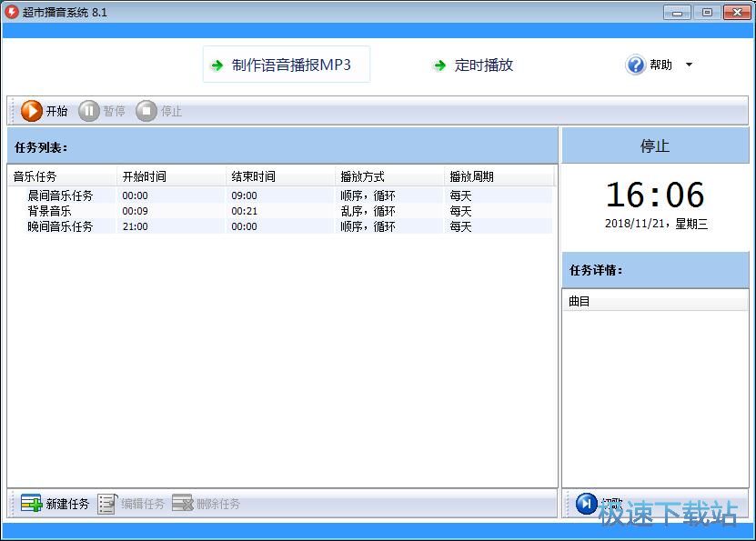
Task: Click end time 00:21 of 背景音乐
Action: pos(245,211)
